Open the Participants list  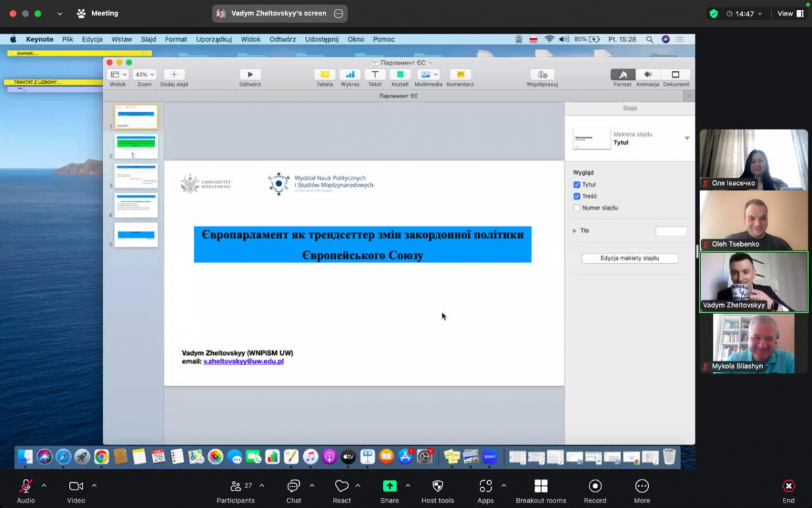[x=235, y=486]
